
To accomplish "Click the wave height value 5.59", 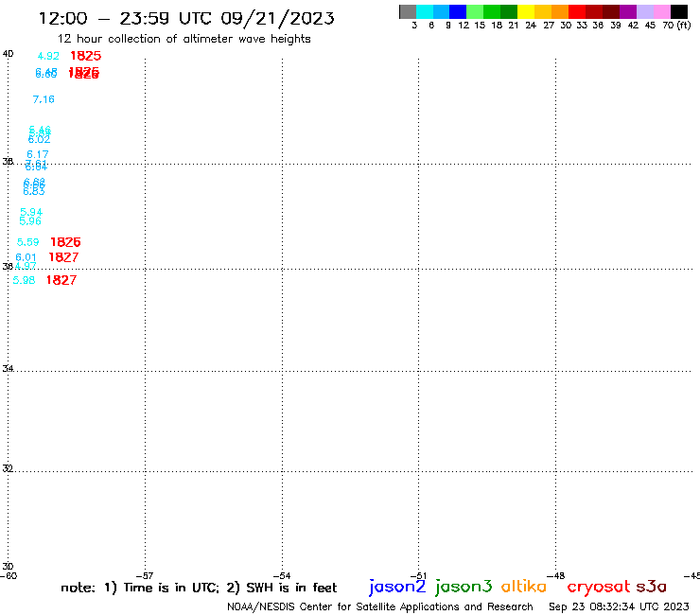I will [x=28, y=242].
